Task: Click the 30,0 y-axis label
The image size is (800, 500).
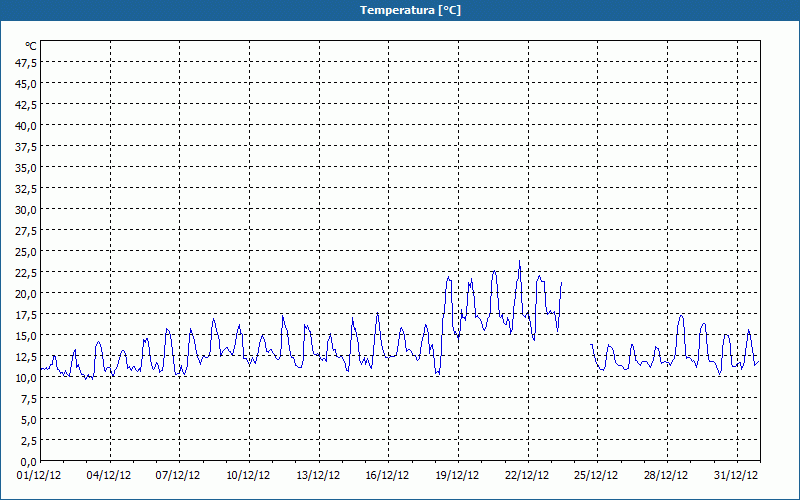Action: pyautogui.click(x=26, y=210)
